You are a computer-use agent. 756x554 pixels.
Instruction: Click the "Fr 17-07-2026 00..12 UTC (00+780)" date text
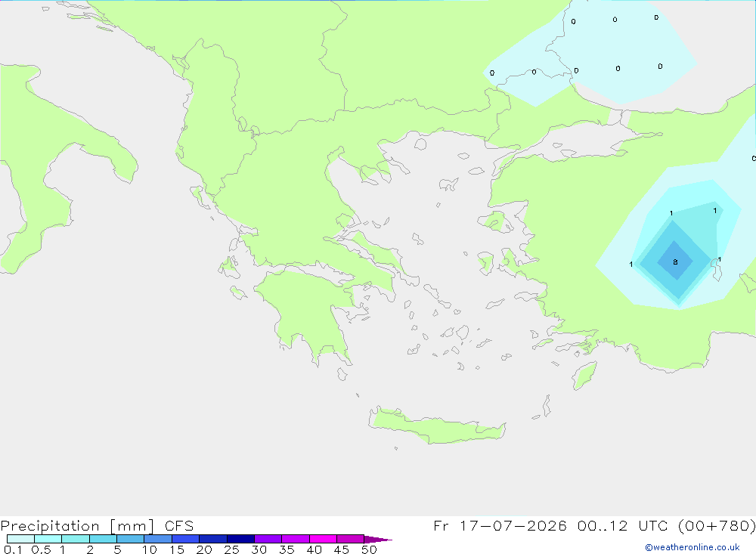pos(594,526)
